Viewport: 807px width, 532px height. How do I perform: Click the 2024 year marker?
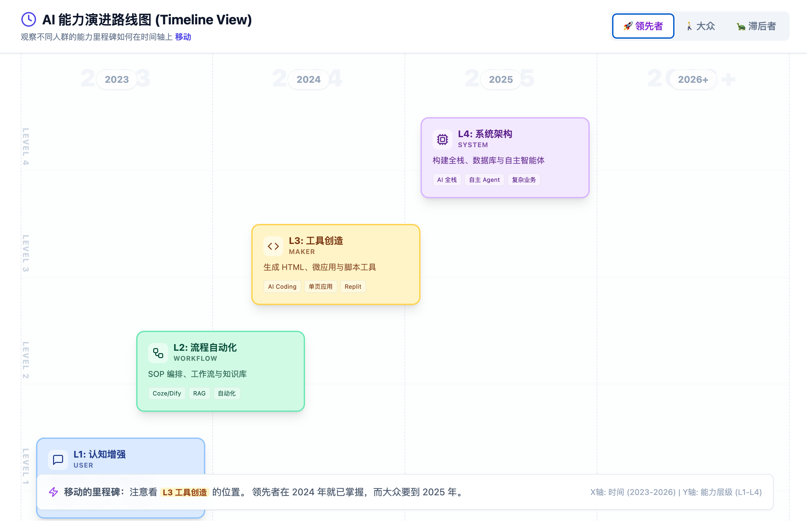(x=308, y=79)
